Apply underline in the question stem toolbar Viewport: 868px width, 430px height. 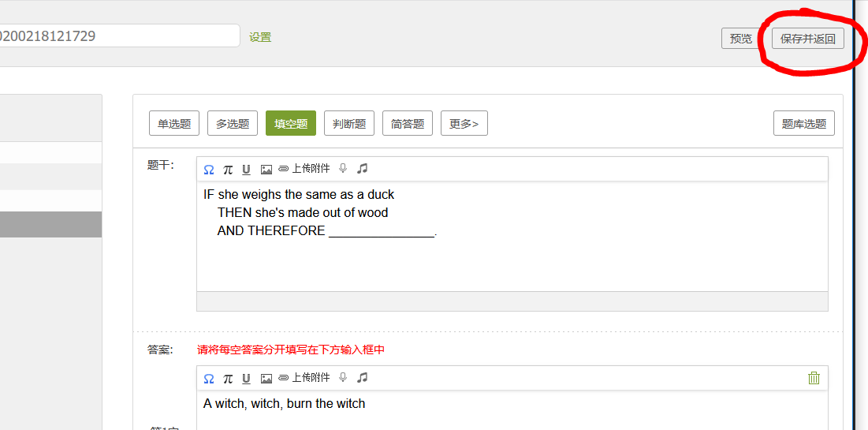coord(246,170)
